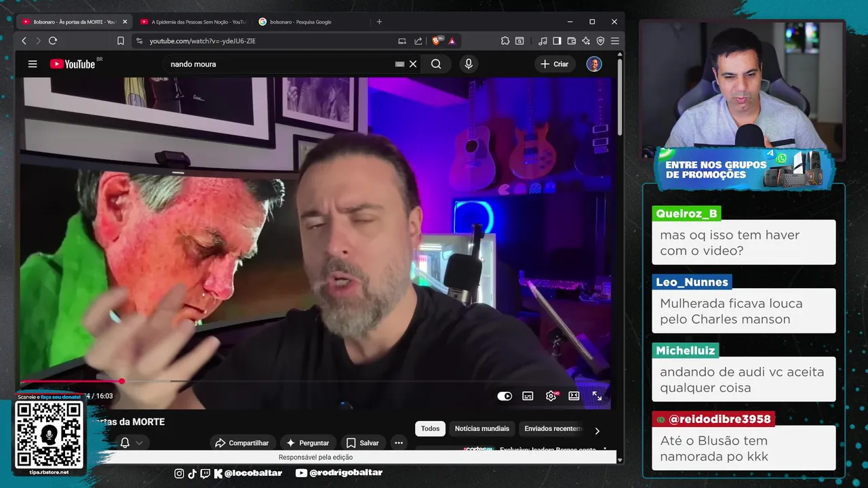
Task: Open Brave Shields lion icon
Action: pos(437,41)
